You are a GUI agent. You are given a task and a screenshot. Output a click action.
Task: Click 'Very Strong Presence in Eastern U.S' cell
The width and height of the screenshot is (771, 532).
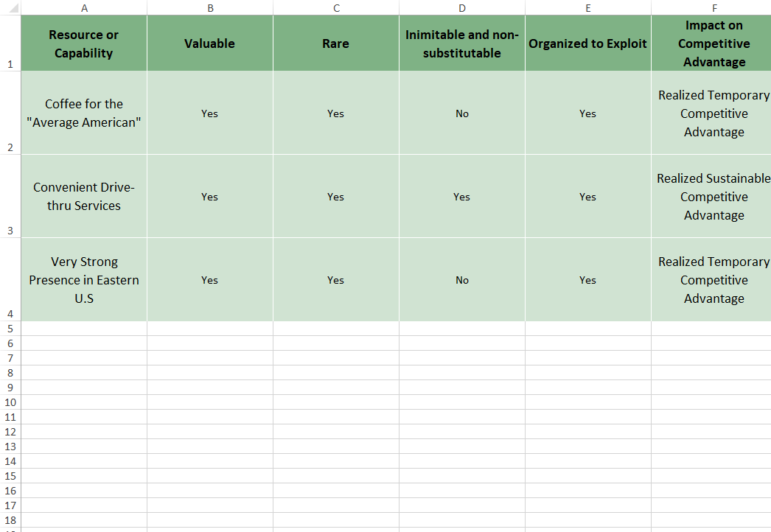pyautogui.click(x=84, y=280)
